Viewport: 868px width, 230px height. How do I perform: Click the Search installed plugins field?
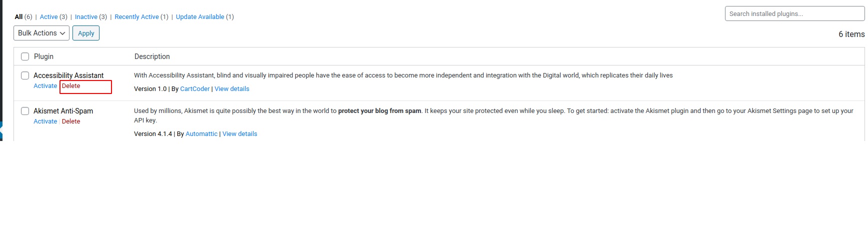coord(794,14)
